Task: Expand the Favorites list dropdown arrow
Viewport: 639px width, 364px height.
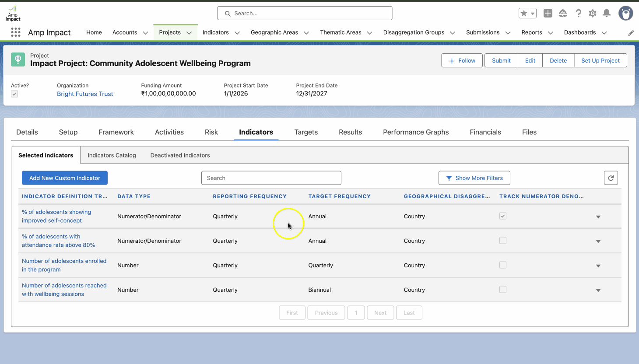Action: [x=533, y=14]
